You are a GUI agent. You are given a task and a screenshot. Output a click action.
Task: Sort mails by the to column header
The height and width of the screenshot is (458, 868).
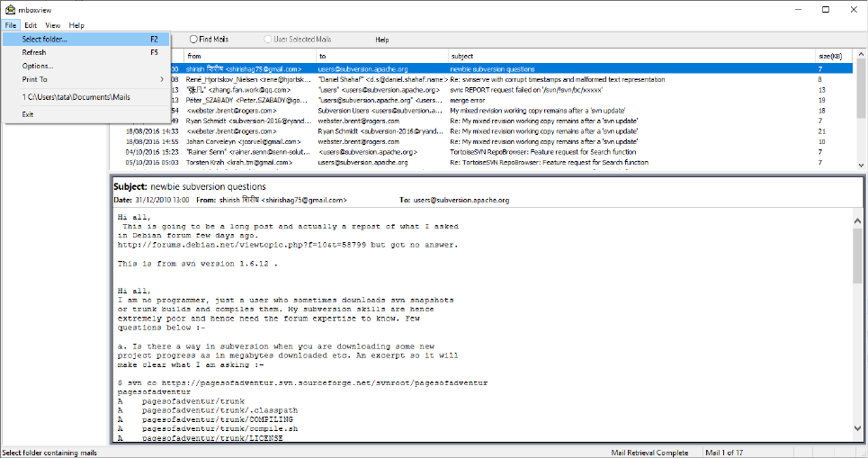tap(382, 56)
